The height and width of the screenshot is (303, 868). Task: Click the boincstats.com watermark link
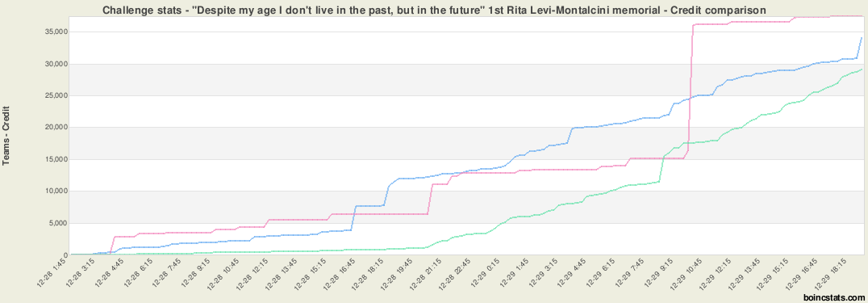pyautogui.click(x=834, y=297)
